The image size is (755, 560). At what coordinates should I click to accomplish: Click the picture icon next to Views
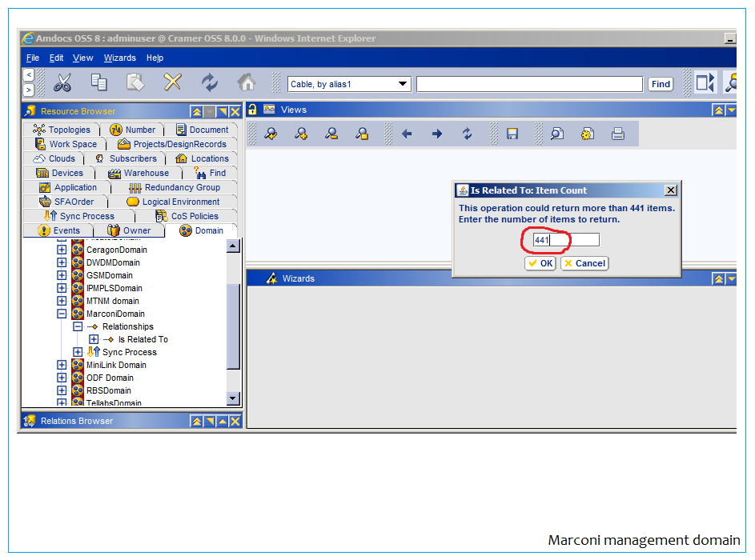tap(269, 110)
